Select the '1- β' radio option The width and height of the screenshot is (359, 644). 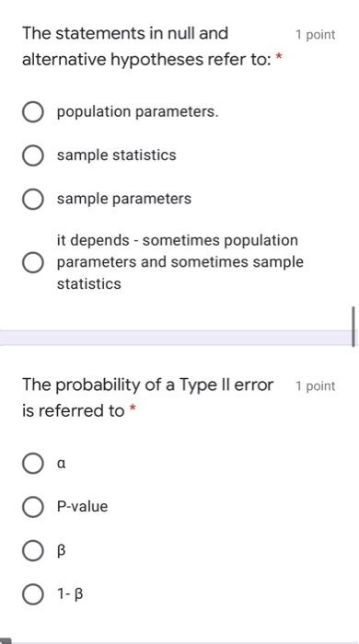tap(32, 594)
